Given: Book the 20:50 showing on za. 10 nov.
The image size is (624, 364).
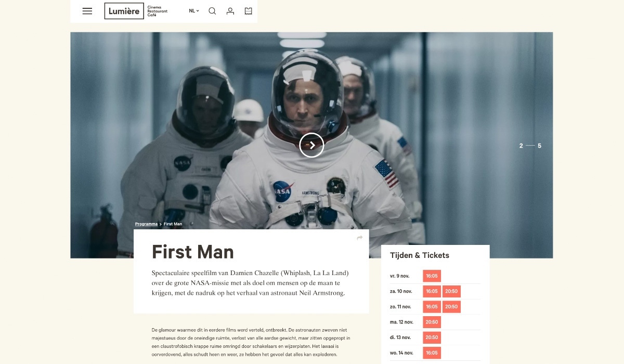Looking at the screenshot, I should pyautogui.click(x=451, y=291).
